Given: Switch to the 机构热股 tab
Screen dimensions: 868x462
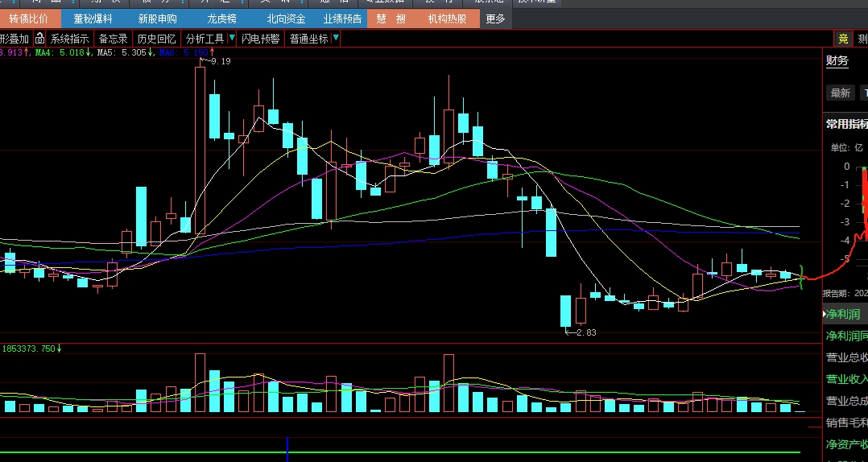Looking at the screenshot, I should [448, 19].
